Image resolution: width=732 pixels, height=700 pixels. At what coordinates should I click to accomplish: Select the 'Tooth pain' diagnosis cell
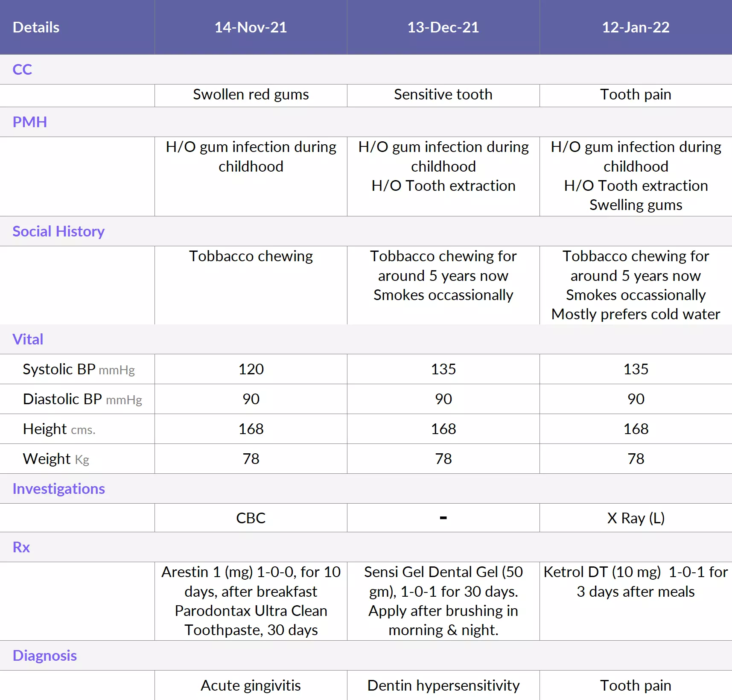tap(636, 685)
